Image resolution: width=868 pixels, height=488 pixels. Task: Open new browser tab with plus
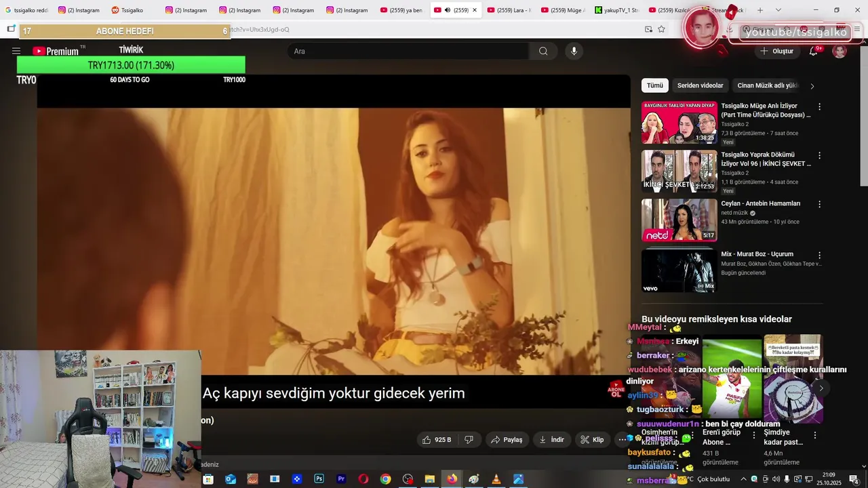760,10
